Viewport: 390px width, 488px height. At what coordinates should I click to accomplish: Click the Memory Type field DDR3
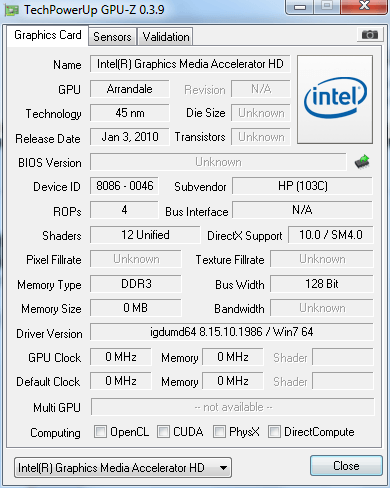click(136, 284)
